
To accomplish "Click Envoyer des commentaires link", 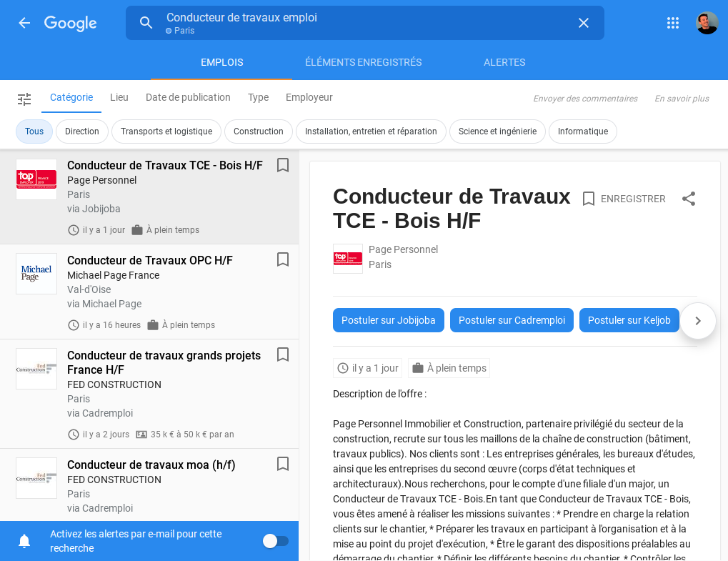I will click(585, 99).
